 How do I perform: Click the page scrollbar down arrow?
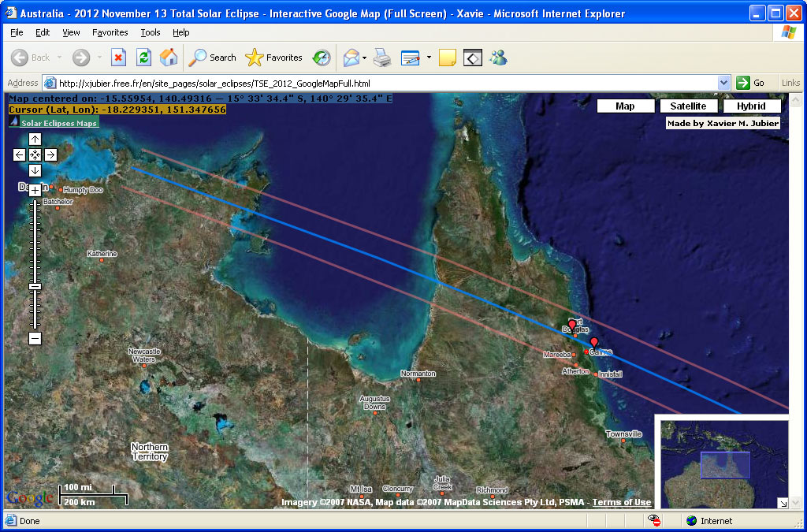point(795,503)
